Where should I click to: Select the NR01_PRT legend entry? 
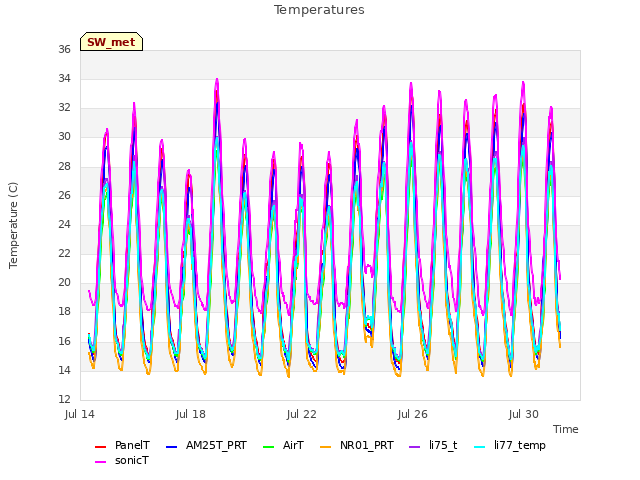tap(357, 445)
